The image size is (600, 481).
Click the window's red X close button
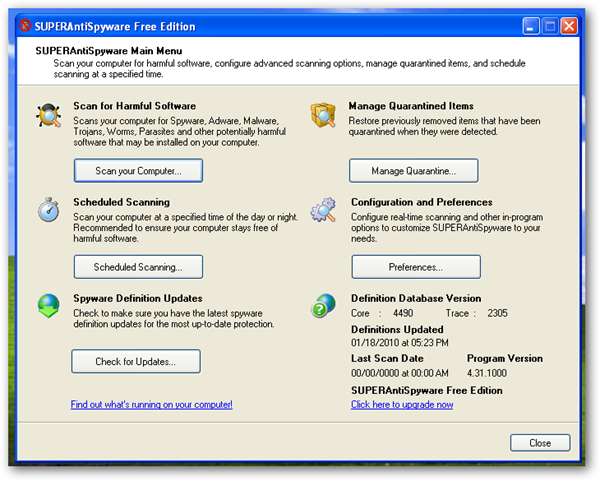click(x=569, y=26)
